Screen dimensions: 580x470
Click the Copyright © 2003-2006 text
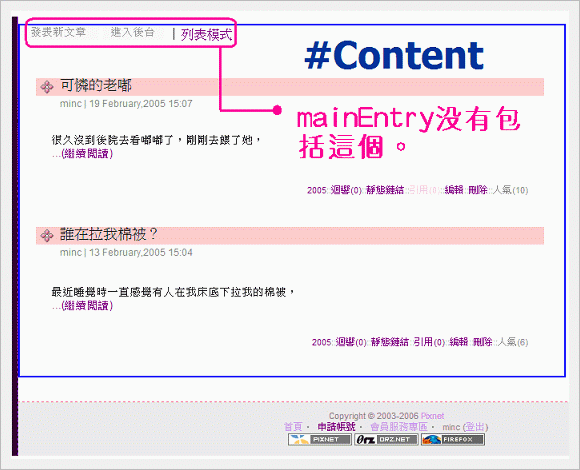374,416
